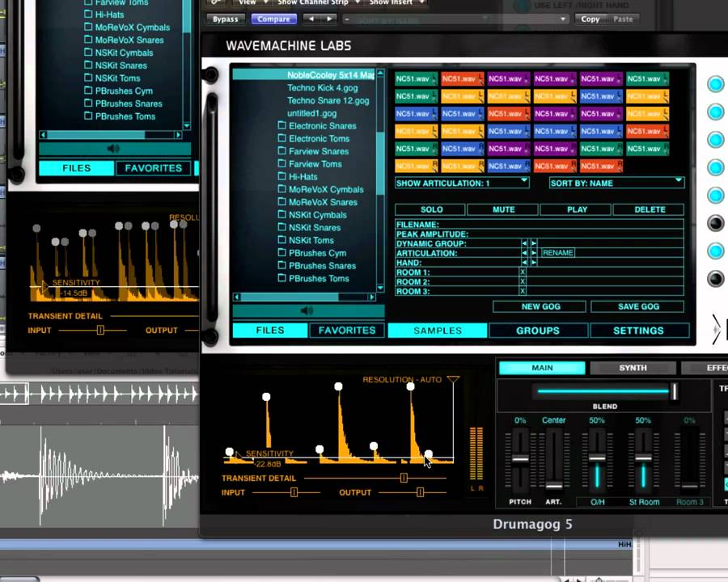Open NSKit Snares folder in background window

[x=121, y=65]
